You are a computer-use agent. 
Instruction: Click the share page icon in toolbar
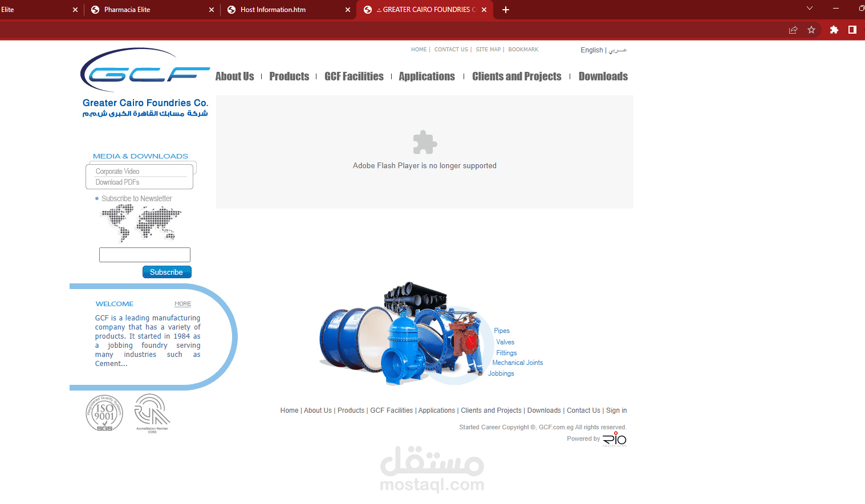tap(793, 30)
